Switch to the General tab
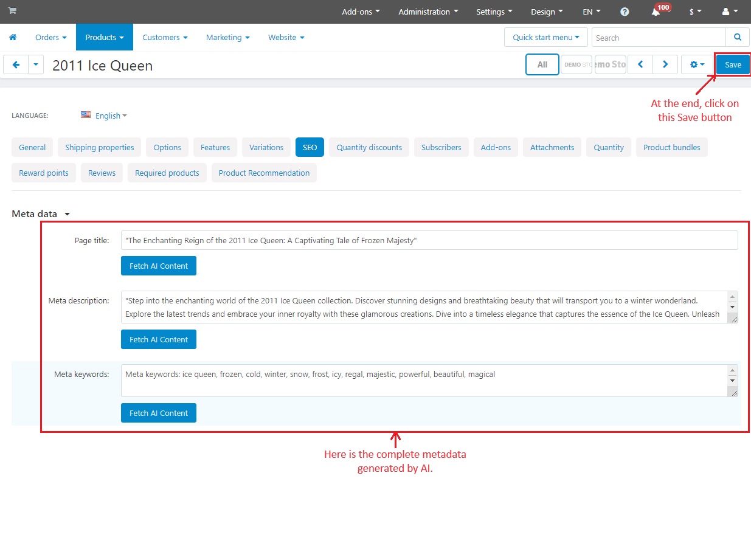 pyautogui.click(x=32, y=147)
